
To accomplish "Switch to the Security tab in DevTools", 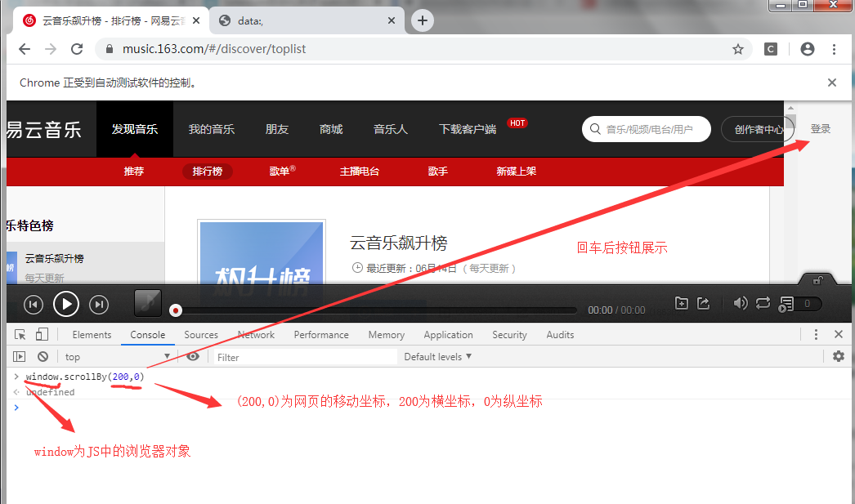I will 509,335.
